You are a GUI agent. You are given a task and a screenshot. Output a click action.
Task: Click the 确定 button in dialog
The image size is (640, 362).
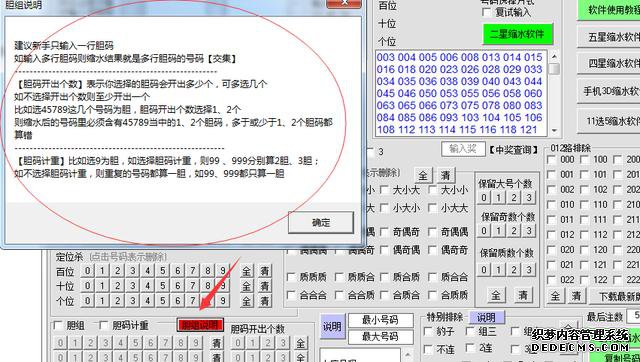coord(320,222)
